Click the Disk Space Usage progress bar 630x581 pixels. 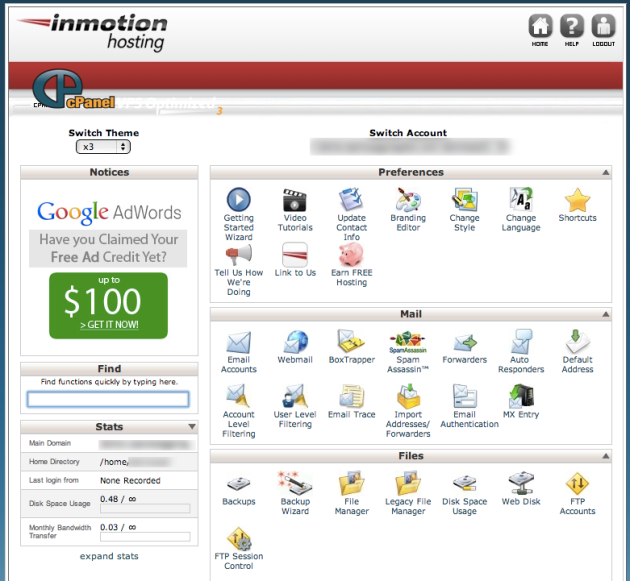pos(145,509)
